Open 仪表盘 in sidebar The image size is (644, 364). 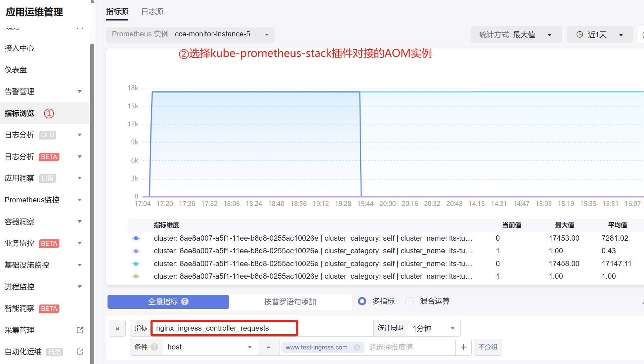click(16, 70)
